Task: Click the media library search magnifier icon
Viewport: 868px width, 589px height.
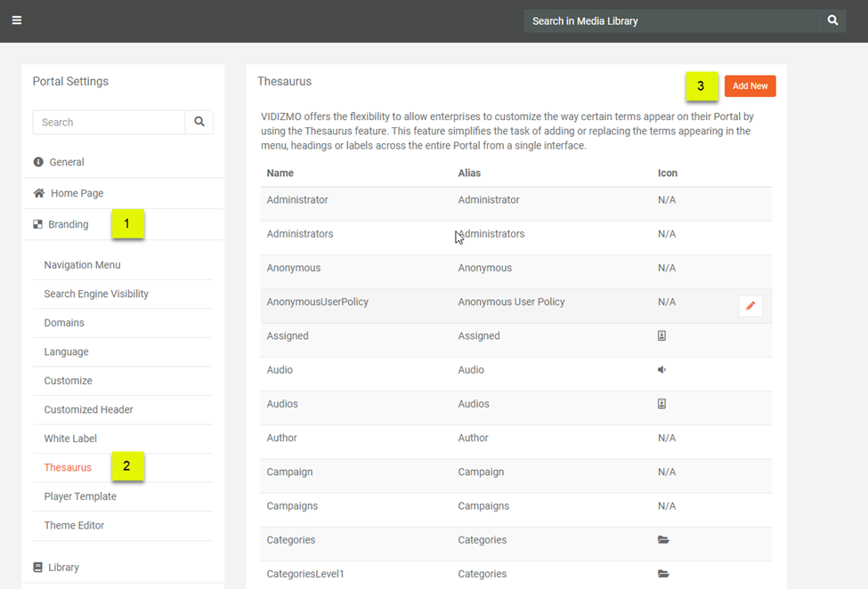Action: 832,20
